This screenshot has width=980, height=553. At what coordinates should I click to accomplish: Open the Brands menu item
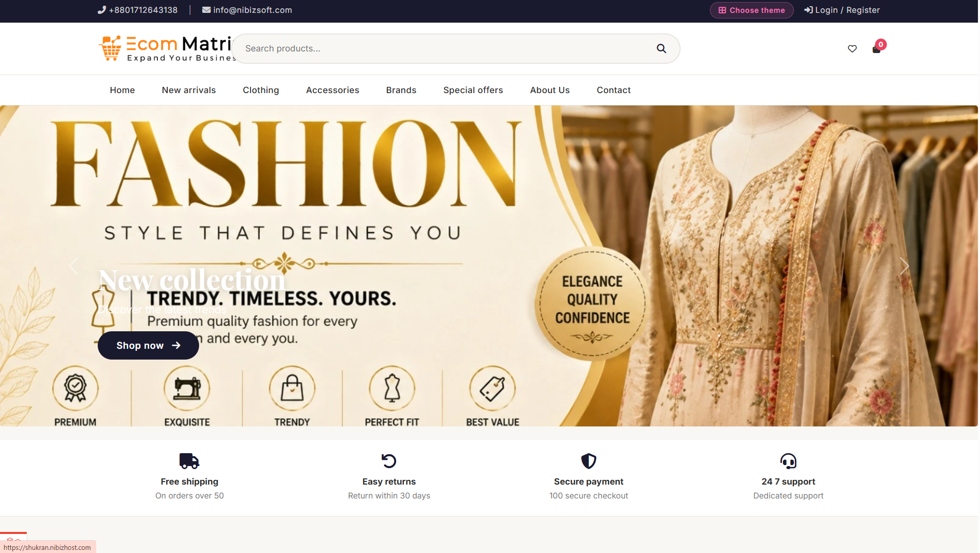coord(401,90)
